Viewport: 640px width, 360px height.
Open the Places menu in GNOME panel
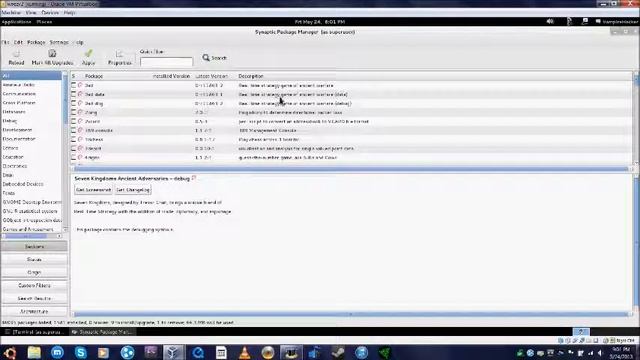pos(44,22)
